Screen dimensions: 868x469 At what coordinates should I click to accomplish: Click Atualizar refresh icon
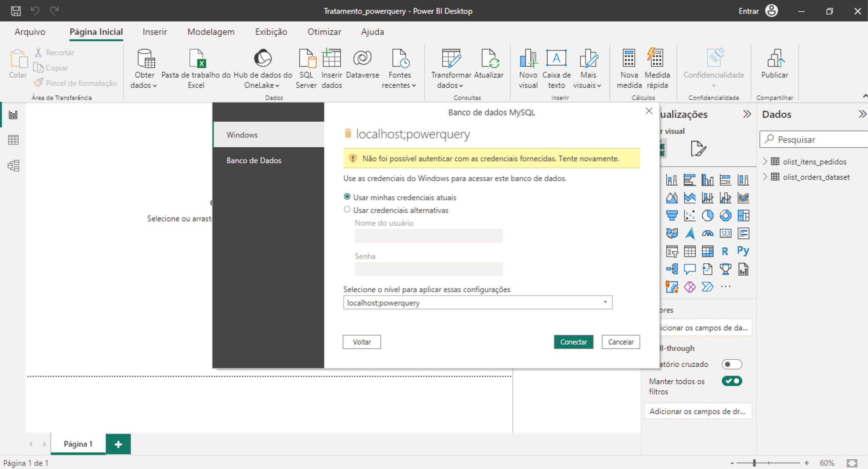[x=490, y=58]
